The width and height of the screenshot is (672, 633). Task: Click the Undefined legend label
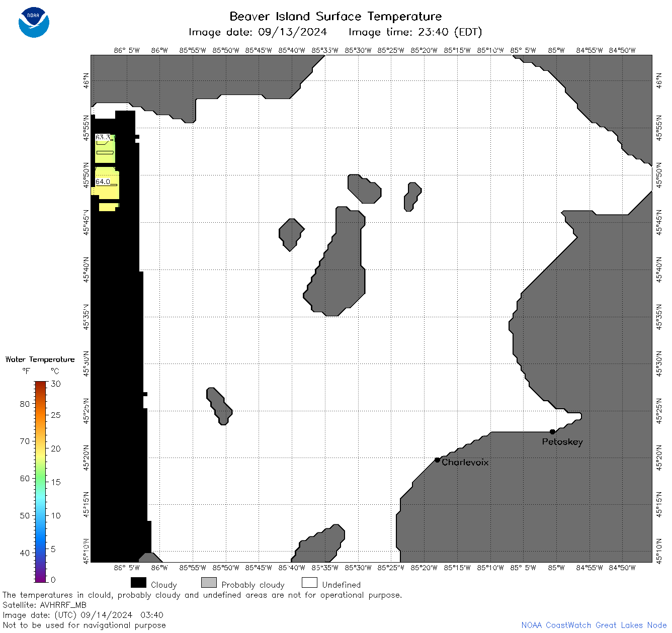342,585
